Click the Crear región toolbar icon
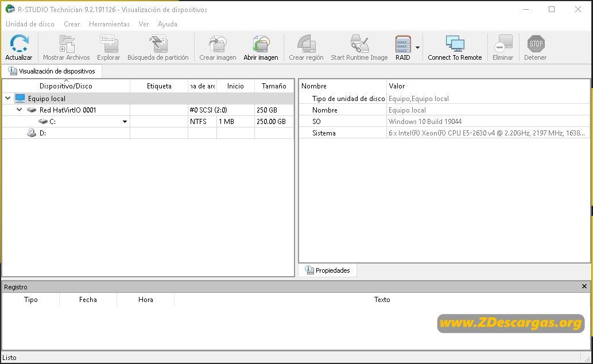The image size is (593, 364). 307,44
